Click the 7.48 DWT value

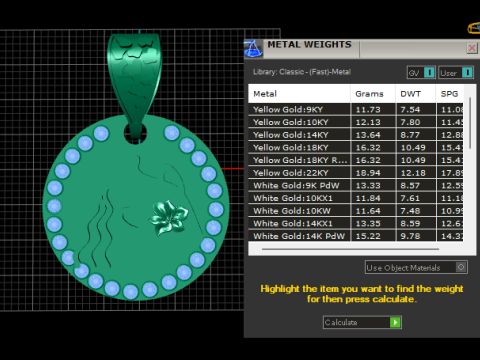pos(410,211)
